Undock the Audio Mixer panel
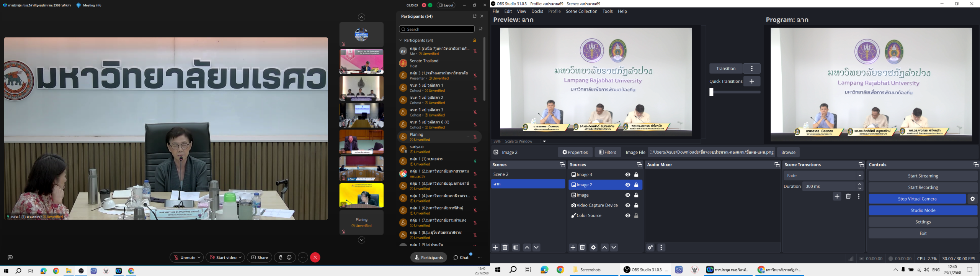Viewport: 980px width, 276px height. pyautogui.click(x=777, y=164)
